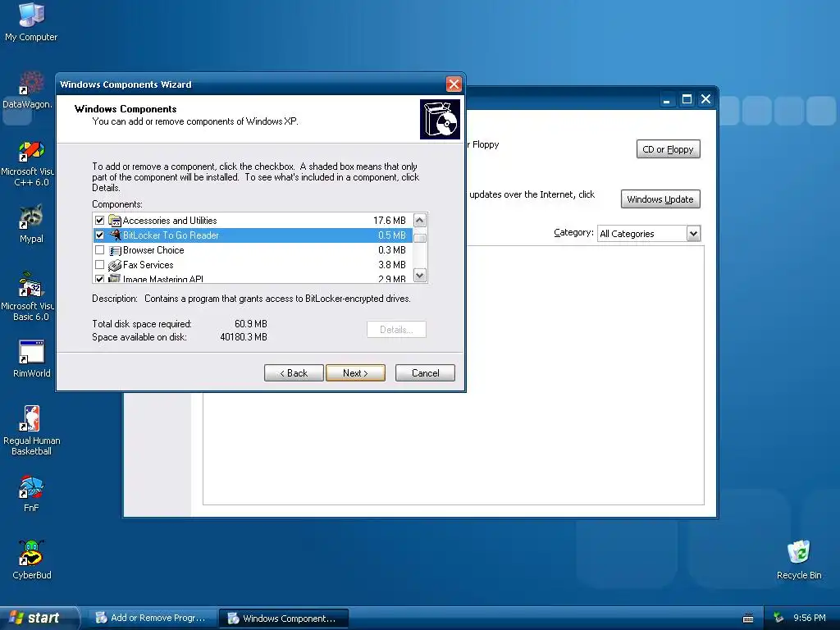The image size is (840, 630).
Task: Click the wizard's software box and CD icon
Action: pyautogui.click(x=440, y=119)
